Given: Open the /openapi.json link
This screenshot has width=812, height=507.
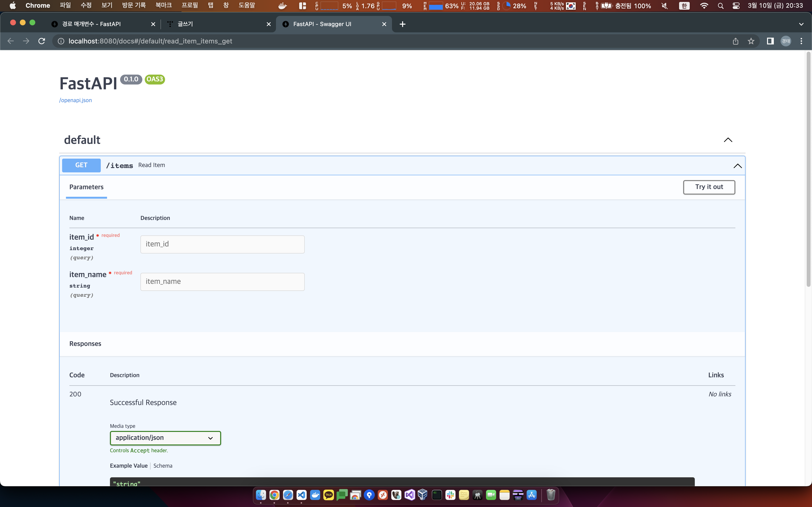Looking at the screenshot, I should click(x=75, y=100).
